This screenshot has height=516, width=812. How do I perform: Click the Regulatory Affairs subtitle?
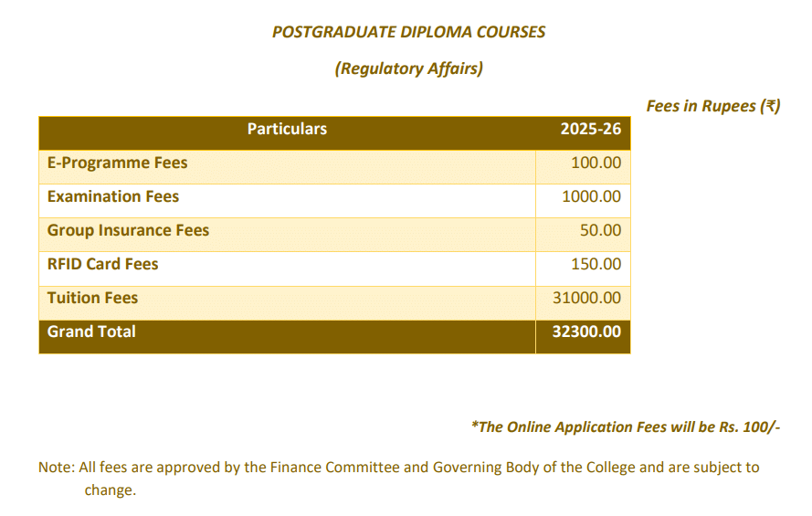[x=408, y=68]
